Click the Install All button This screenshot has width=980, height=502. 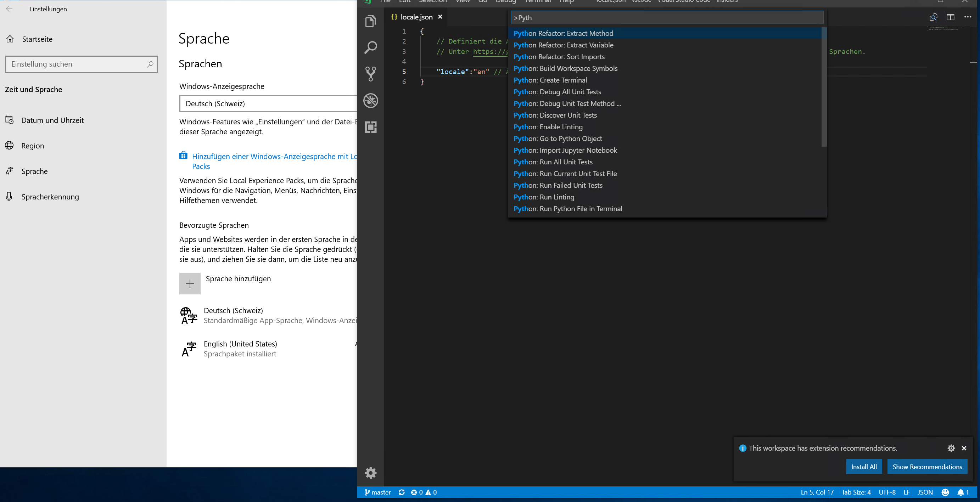click(864, 467)
